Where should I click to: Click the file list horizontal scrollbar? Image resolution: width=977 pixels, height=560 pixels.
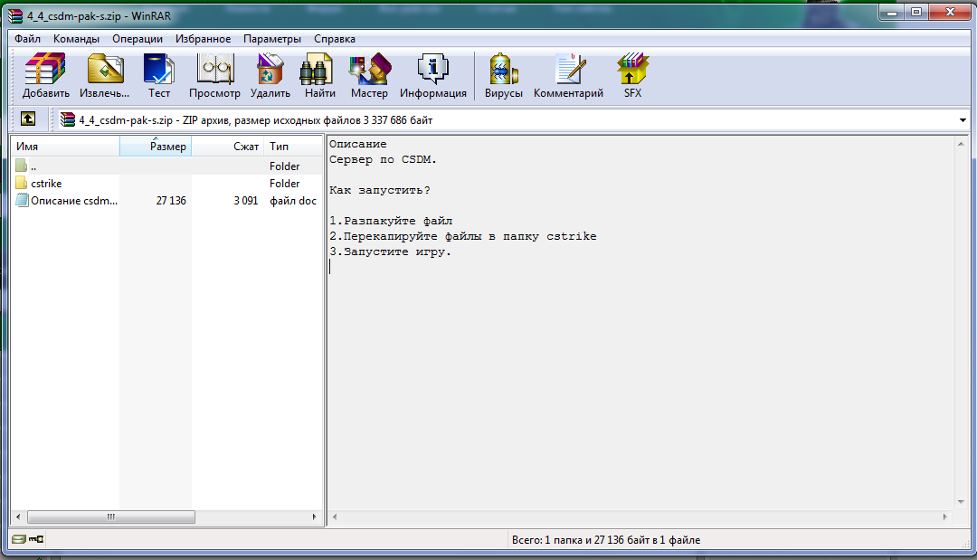coord(111,517)
